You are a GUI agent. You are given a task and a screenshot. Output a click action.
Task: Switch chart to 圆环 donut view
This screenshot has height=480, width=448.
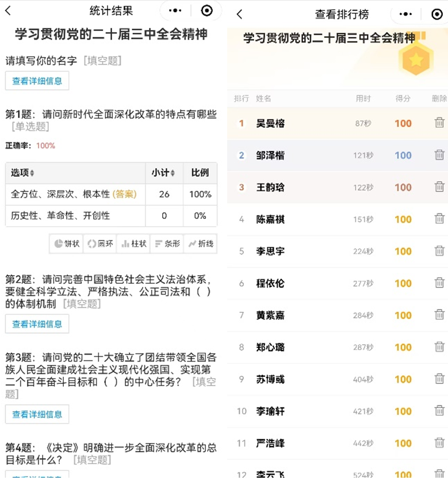100,243
